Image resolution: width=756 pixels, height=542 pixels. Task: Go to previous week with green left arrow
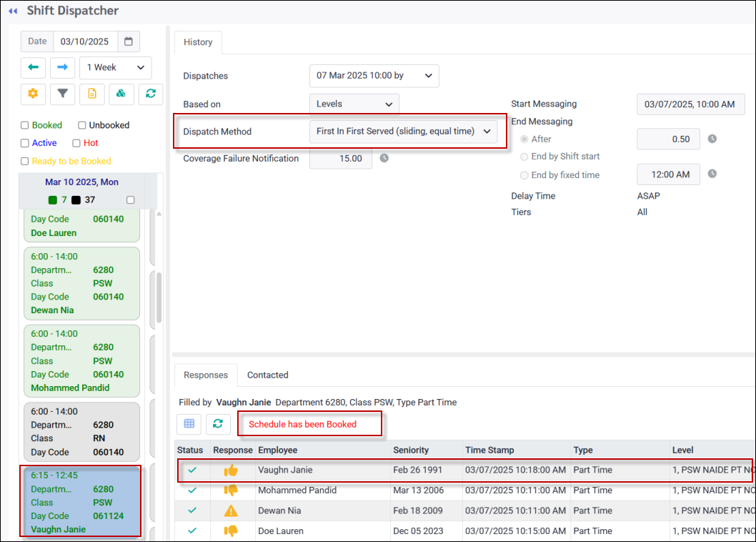pos(34,67)
